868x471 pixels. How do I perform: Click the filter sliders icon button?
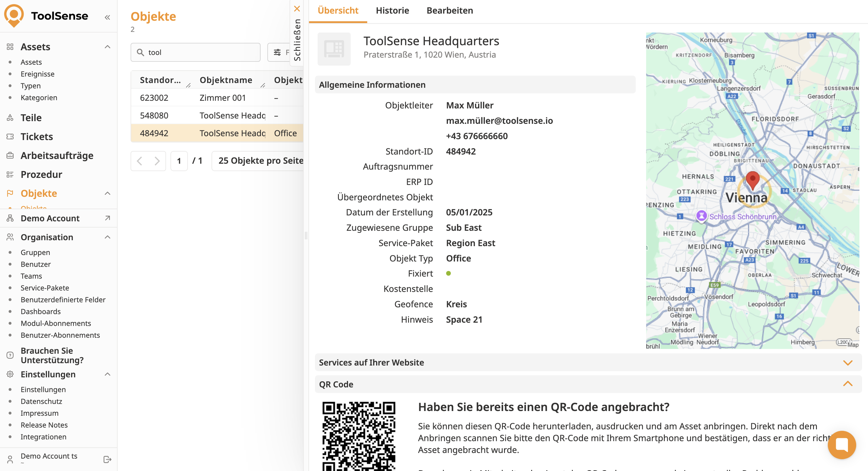[277, 52]
